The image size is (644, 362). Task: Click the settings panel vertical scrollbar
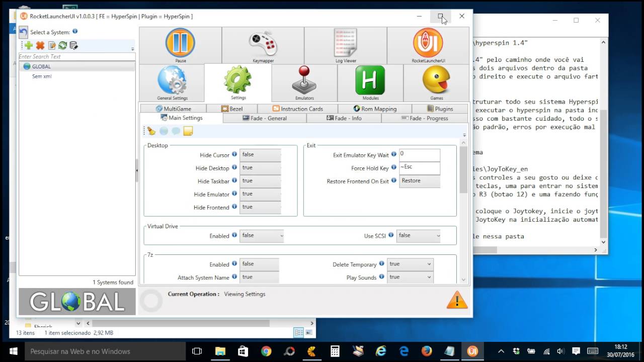pos(463,170)
